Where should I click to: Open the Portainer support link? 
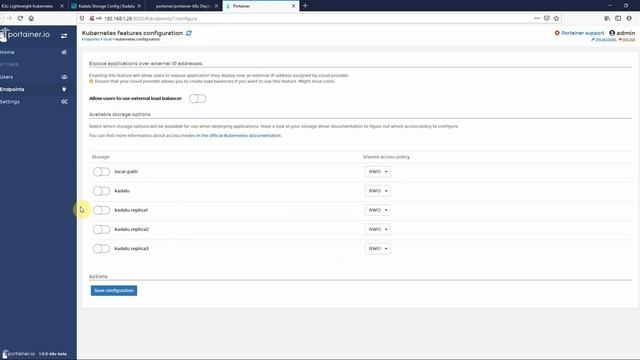[x=582, y=33]
